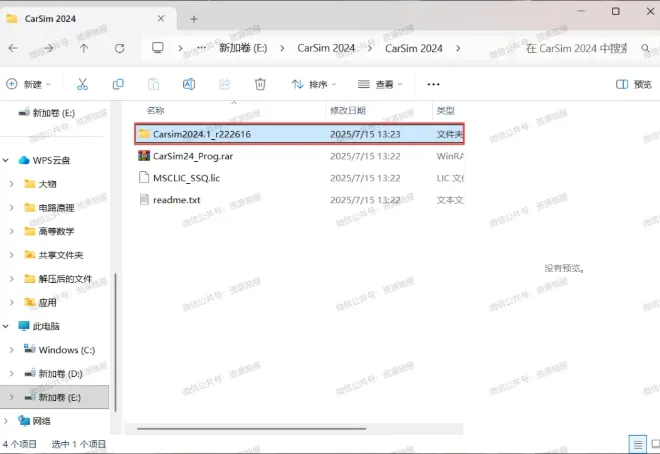Click chevron after 新加卷 (E:) breadcrumb
The height and width of the screenshot is (454, 660).
282,49
